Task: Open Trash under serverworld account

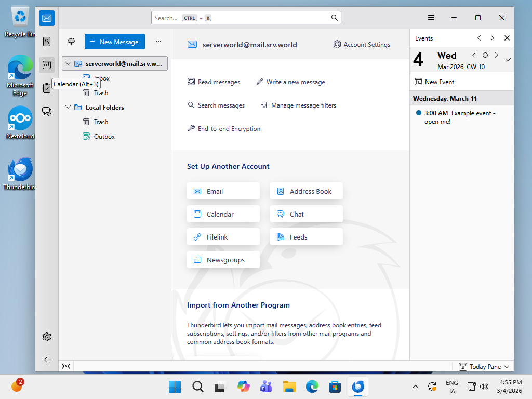Action: (x=101, y=93)
